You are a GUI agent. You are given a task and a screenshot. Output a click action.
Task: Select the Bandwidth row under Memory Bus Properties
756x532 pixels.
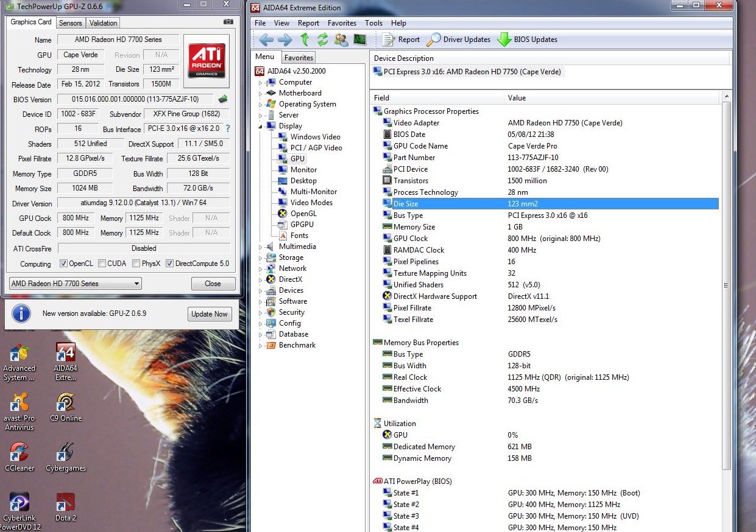coord(550,401)
